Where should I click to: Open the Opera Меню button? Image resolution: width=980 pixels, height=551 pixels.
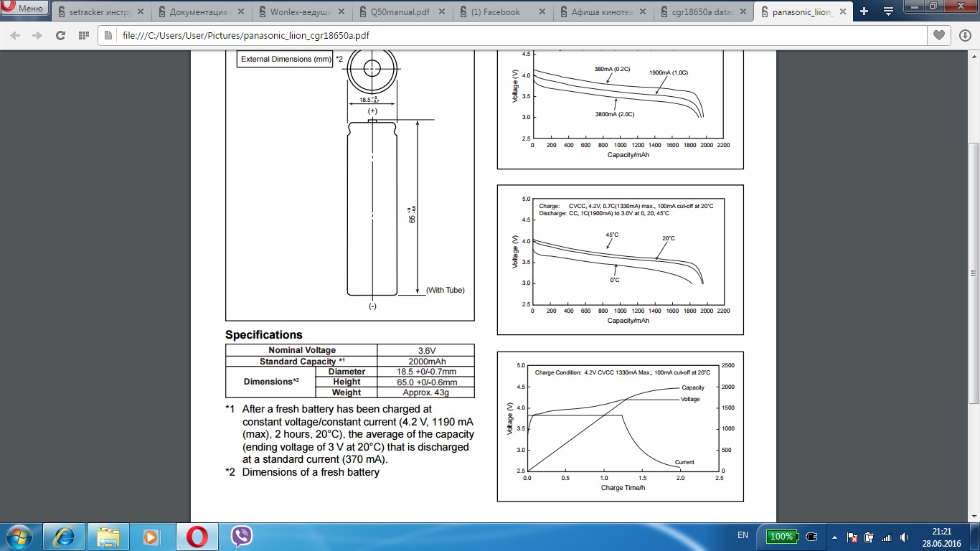(24, 9)
